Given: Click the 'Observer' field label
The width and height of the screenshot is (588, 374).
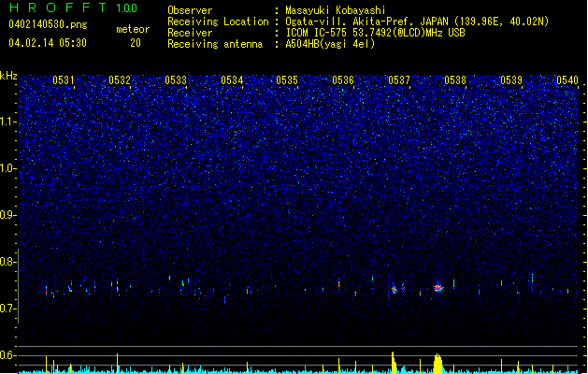Looking at the screenshot, I should 190,10.
